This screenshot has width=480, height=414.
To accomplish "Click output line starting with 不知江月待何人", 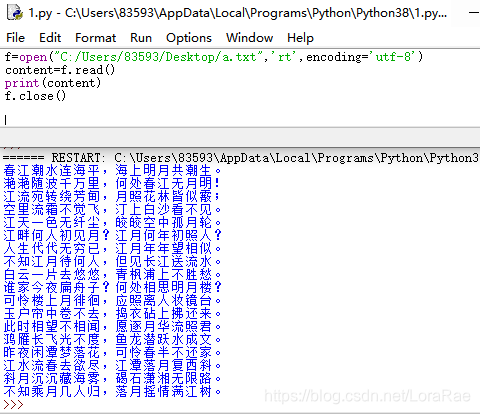I will [x=112, y=261].
